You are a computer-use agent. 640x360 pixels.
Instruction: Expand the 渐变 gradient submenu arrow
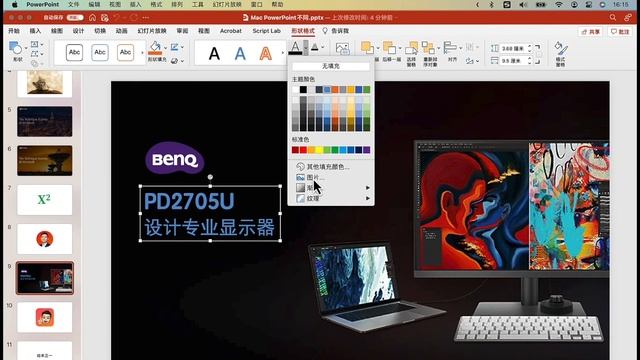click(368, 188)
